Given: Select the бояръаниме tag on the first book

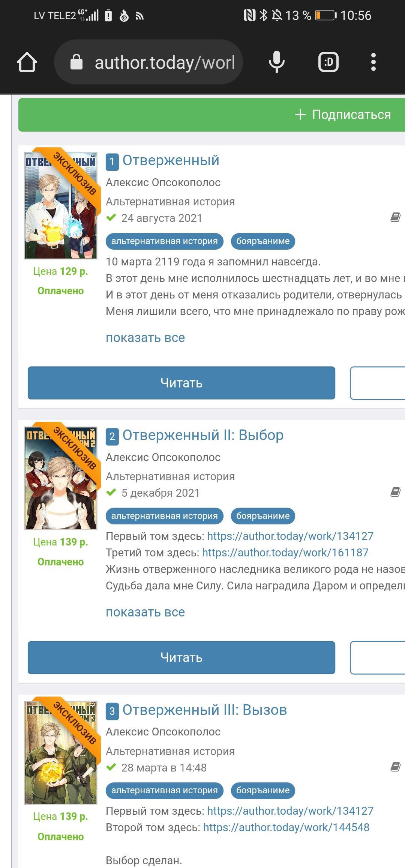Looking at the screenshot, I should pyautogui.click(x=263, y=241).
